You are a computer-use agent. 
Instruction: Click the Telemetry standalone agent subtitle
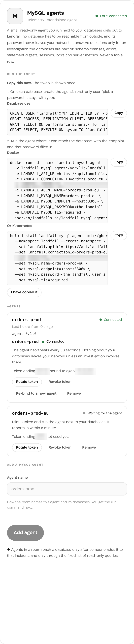[x=52, y=20]
